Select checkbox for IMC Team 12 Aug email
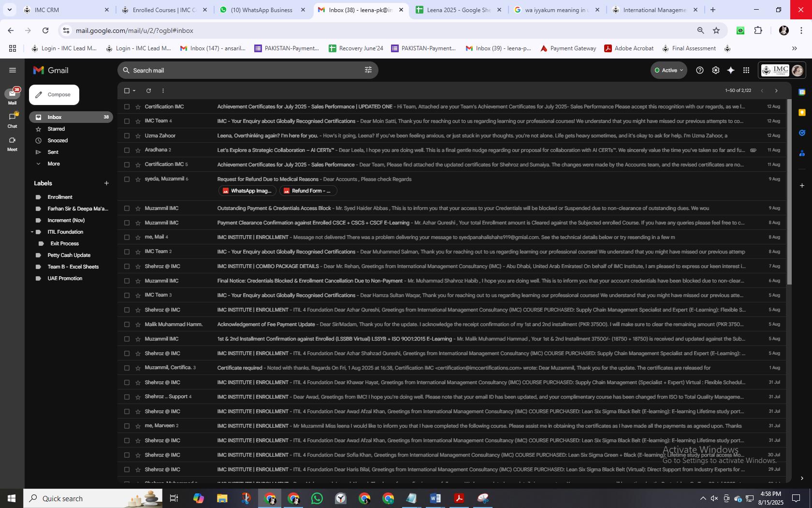The width and height of the screenshot is (812, 508). pos(127,121)
